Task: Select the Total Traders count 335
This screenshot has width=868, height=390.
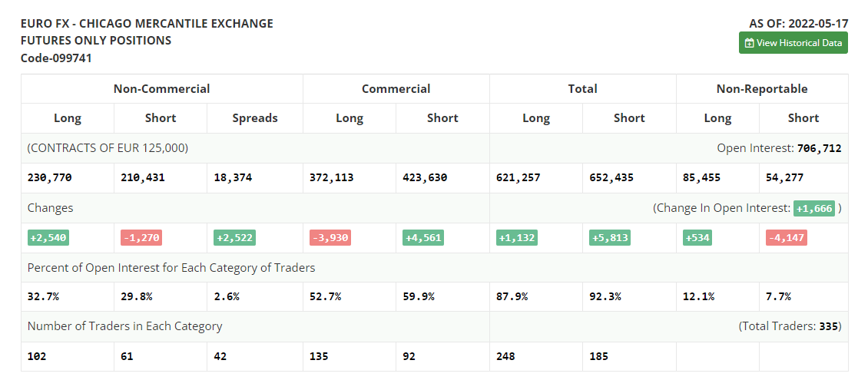Action: (829, 326)
